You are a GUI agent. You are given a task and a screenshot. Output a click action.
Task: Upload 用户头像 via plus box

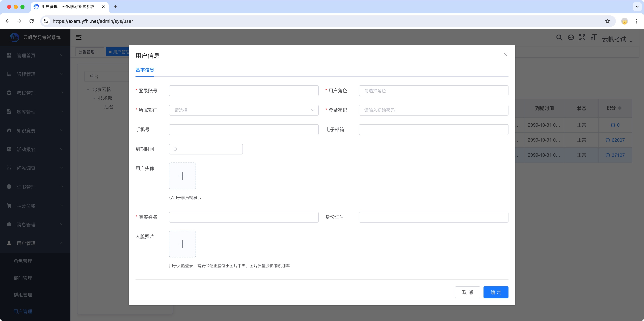182,176
